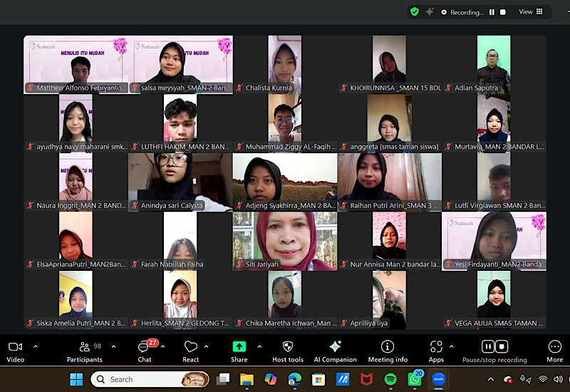Image resolution: width=570 pixels, height=392 pixels.
Task: Stop recording from the top bar
Action: 503,12
